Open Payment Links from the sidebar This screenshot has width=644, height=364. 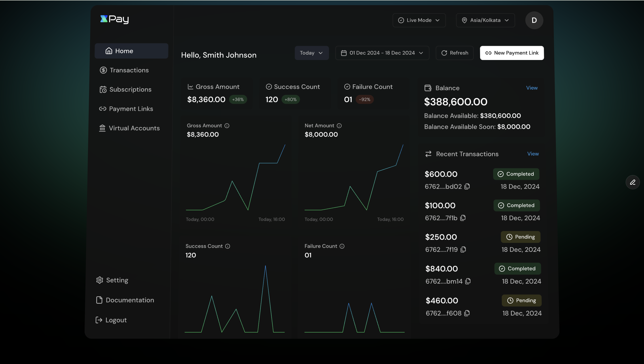point(131,109)
